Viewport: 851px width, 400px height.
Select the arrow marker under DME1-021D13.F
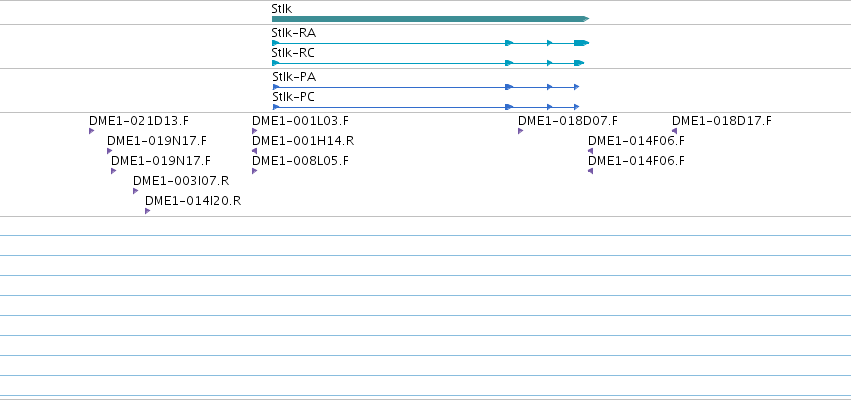click(x=92, y=131)
